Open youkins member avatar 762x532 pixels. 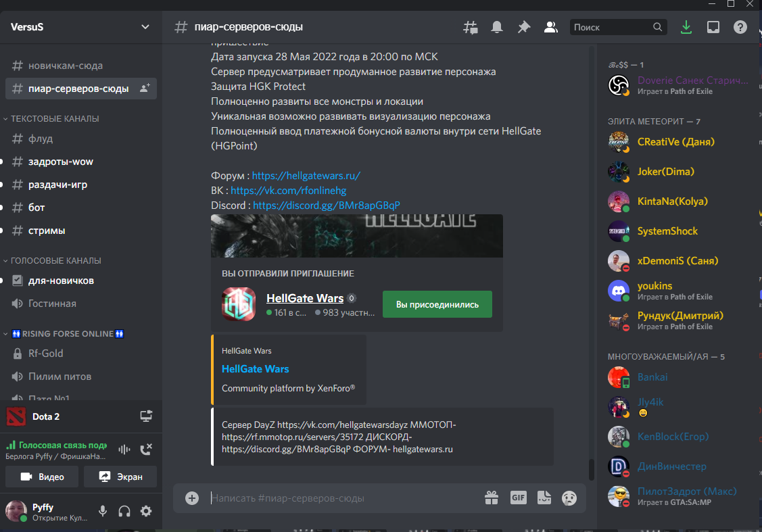[618, 291]
